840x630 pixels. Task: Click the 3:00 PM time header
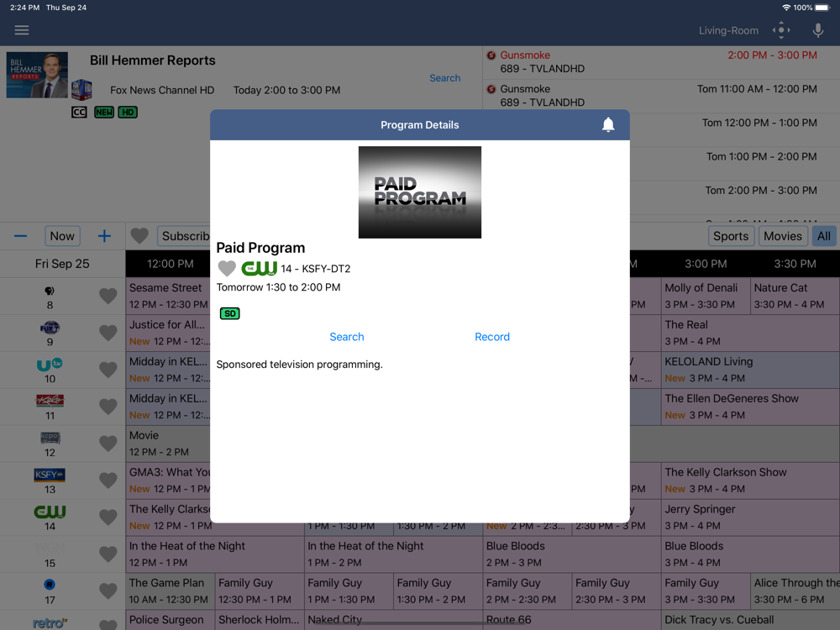point(706,264)
